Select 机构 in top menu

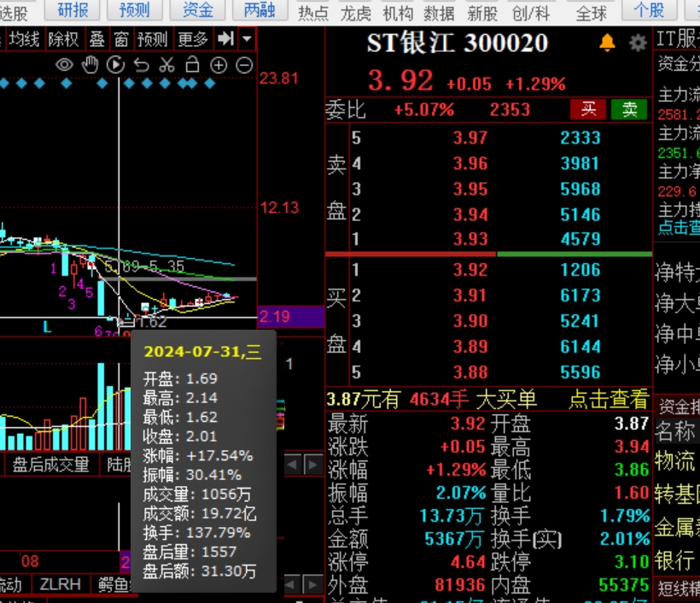[x=398, y=14]
